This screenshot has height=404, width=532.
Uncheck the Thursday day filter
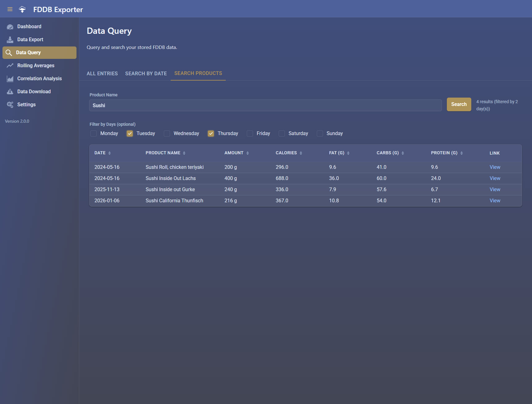[x=211, y=134]
